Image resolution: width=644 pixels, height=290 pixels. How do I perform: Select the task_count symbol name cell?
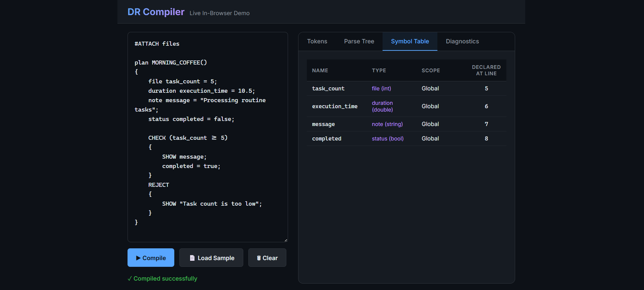(x=328, y=88)
